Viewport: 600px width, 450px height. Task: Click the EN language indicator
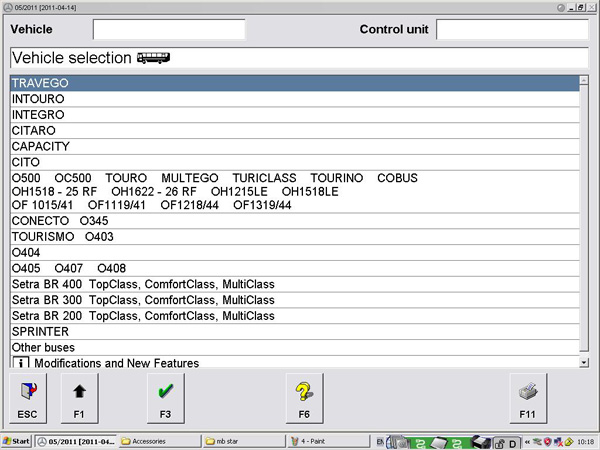(380, 442)
